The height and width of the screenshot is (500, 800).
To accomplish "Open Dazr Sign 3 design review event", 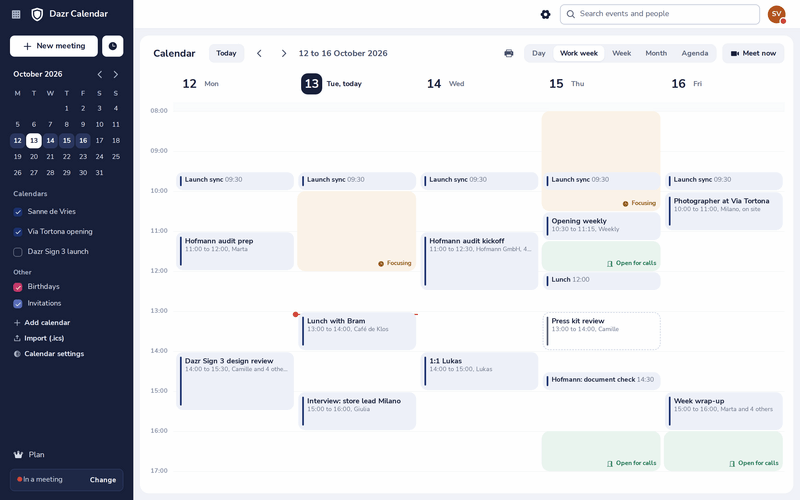I will (x=235, y=382).
